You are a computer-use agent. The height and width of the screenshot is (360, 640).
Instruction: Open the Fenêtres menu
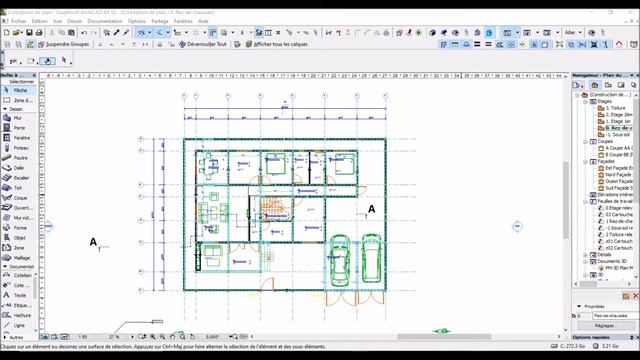183,21
